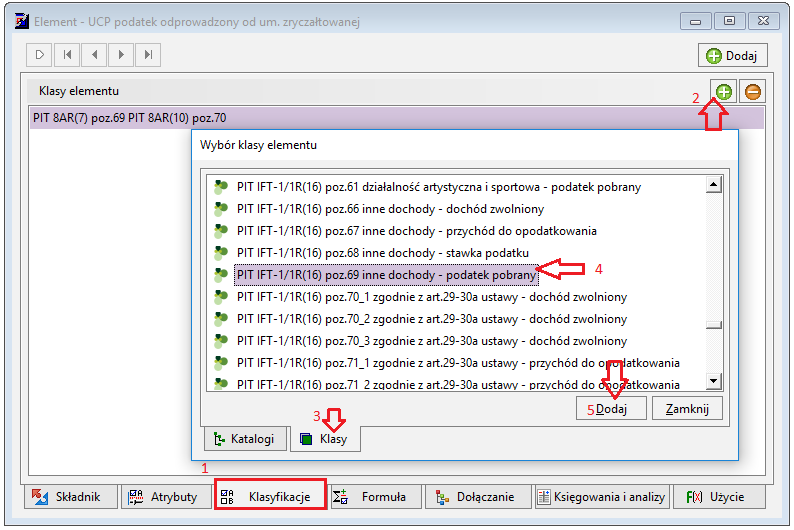
Task: Select the Klasy tab in dialog
Action: (x=325, y=438)
